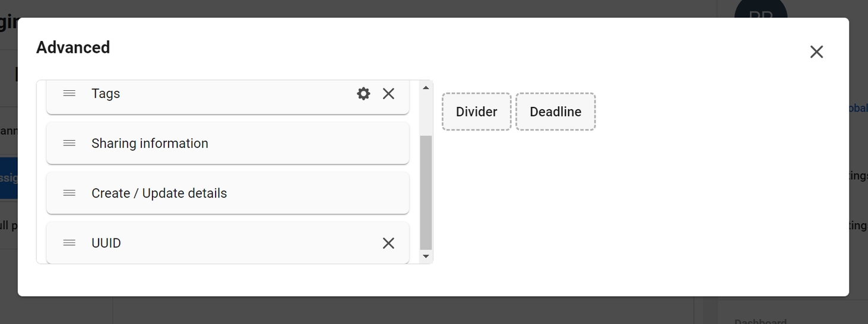The height and width of the screenshot is (324, 868).
Task: Select the Sharing information row
Action: pos(150,144)
